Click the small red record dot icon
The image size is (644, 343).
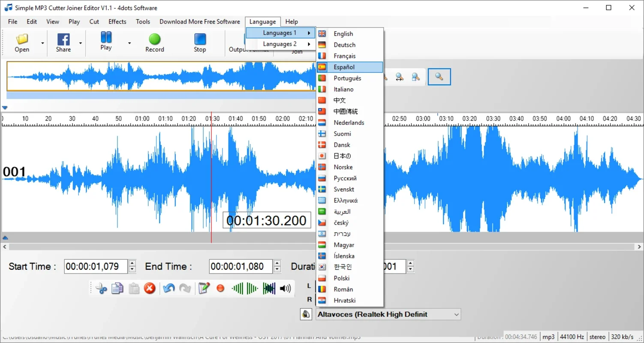[x=220, y=289]
